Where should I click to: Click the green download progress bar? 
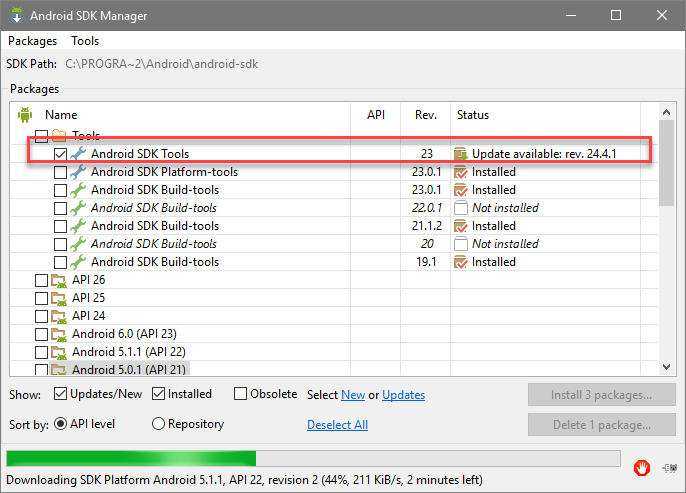(x=131, y=459)
